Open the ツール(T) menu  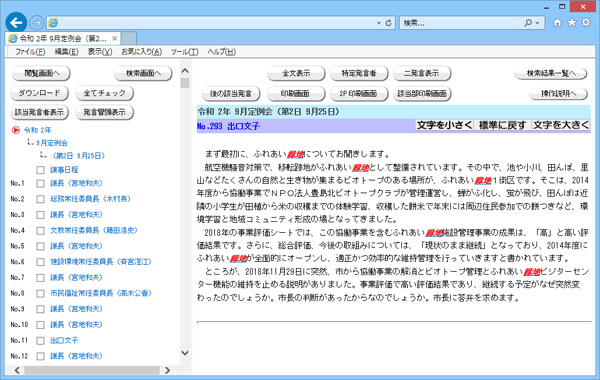[184, 52]
